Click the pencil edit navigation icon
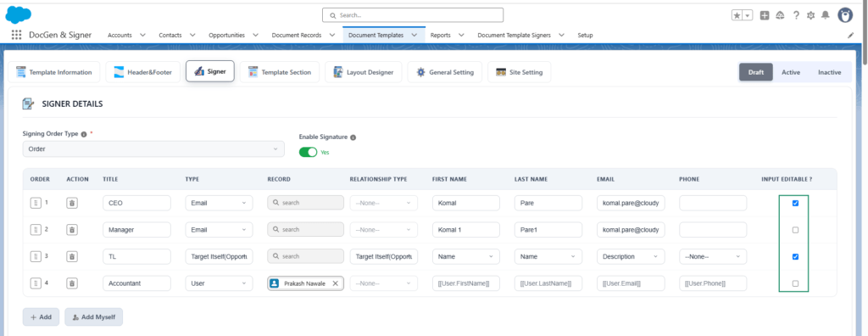The width and height of the screenshot is (868, 336). [851, 35]
